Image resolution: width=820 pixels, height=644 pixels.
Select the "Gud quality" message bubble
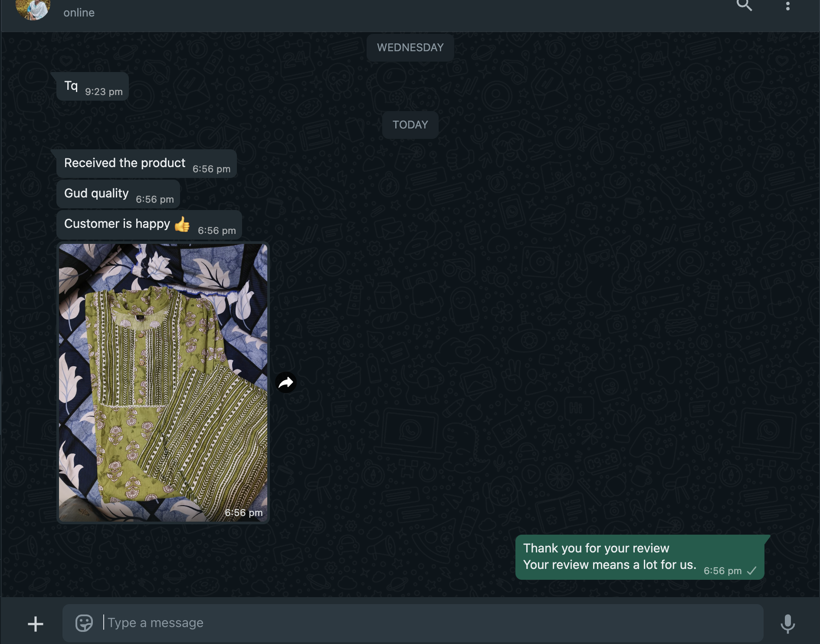coord(96,194)
